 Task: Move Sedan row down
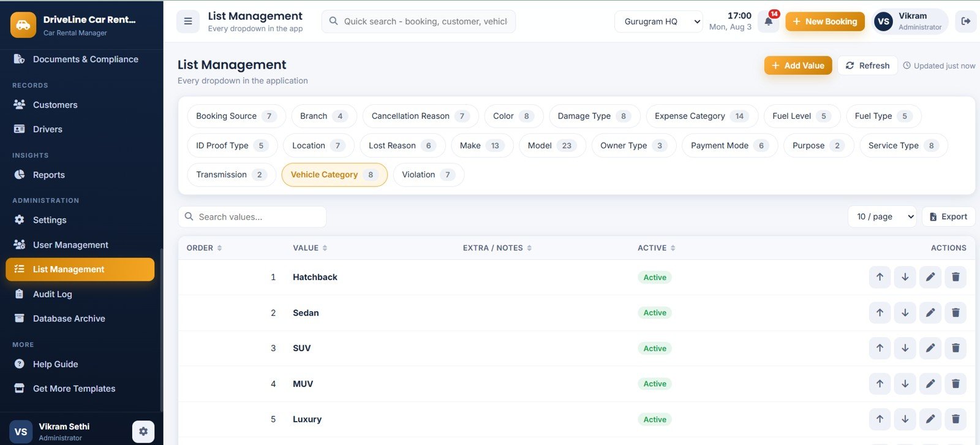click(x=905, y=313)
